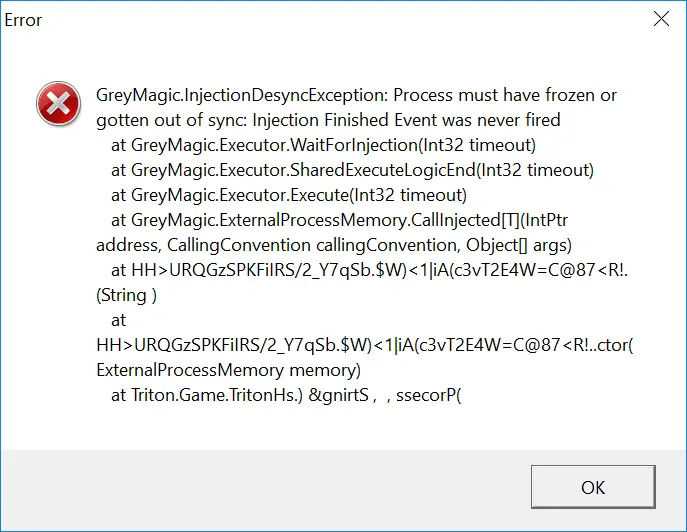The image size is (687, 532).
Task: Click the Error title text
Action: point(23,20)
